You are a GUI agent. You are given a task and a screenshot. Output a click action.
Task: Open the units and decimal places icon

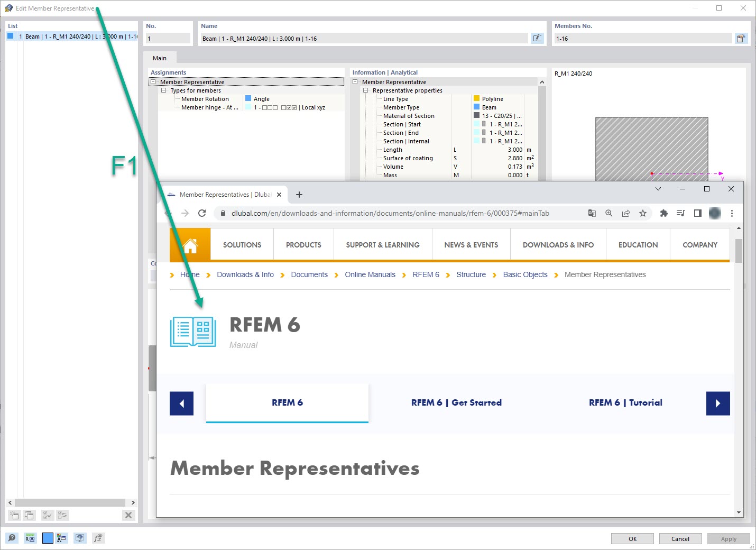(30, 538)
